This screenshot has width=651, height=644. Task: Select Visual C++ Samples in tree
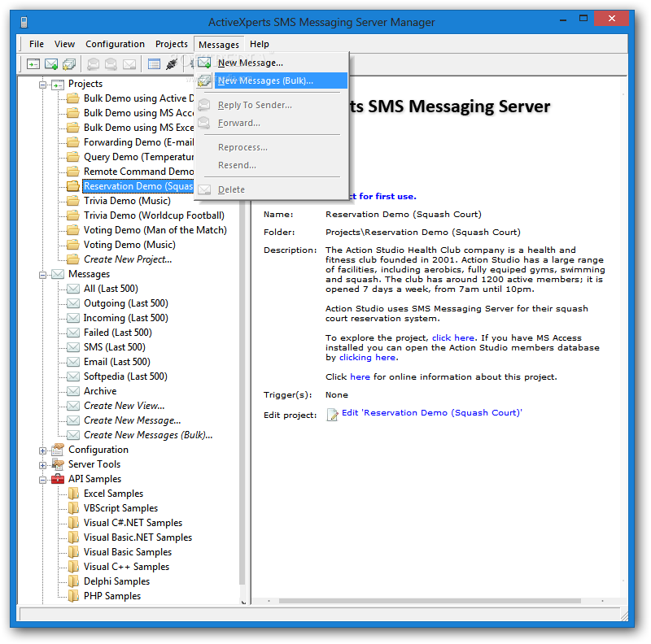pyautogui.click(x=127, y=567)
